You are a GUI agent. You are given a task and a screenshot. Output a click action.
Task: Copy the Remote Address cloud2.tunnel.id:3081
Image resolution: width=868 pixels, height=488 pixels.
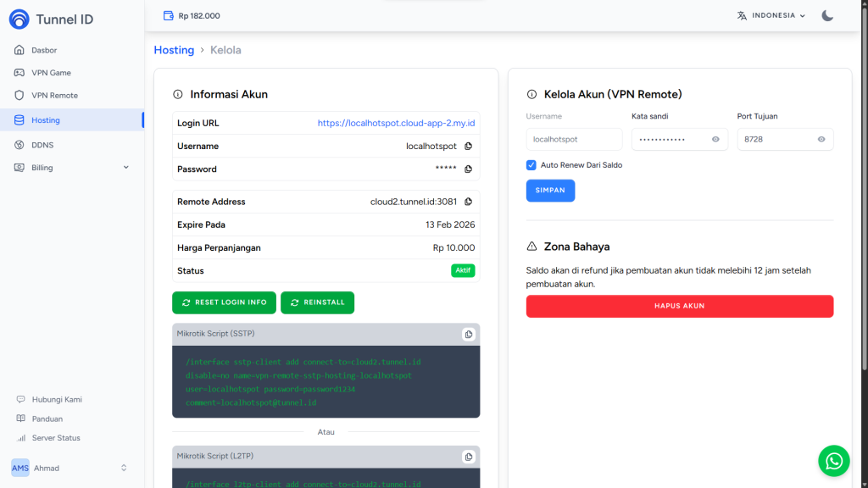(468, 202)
